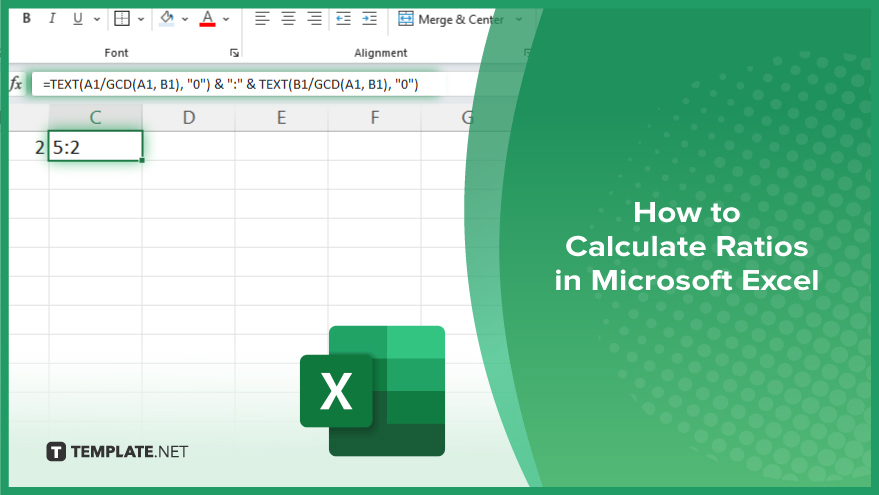Select column D header
Viewport: 879px width, 495px height.
[189, 117]
